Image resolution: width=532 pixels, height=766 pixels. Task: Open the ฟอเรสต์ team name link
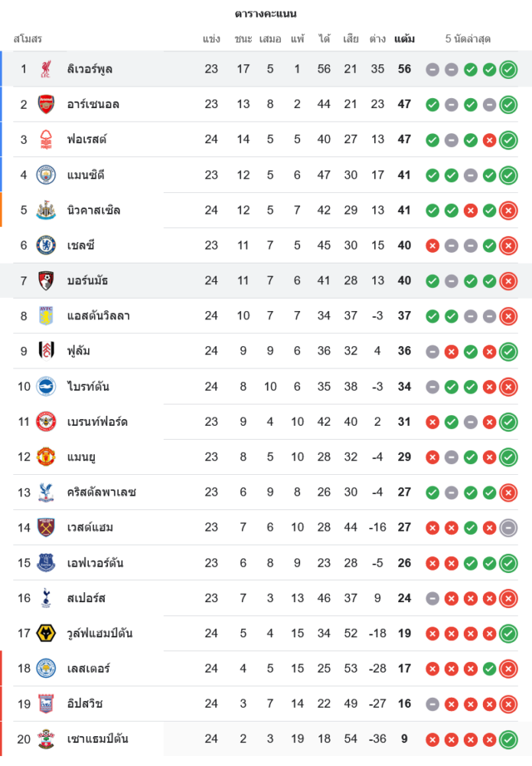click(x=86, y=139)
